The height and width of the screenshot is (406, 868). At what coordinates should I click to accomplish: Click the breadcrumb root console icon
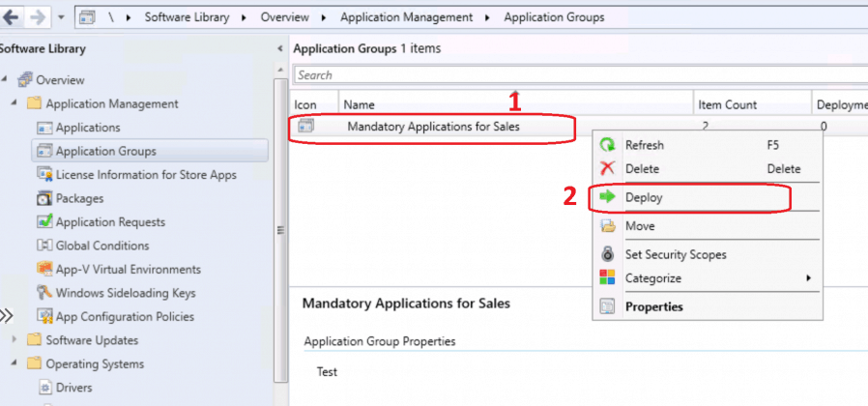tap(87, 17)
